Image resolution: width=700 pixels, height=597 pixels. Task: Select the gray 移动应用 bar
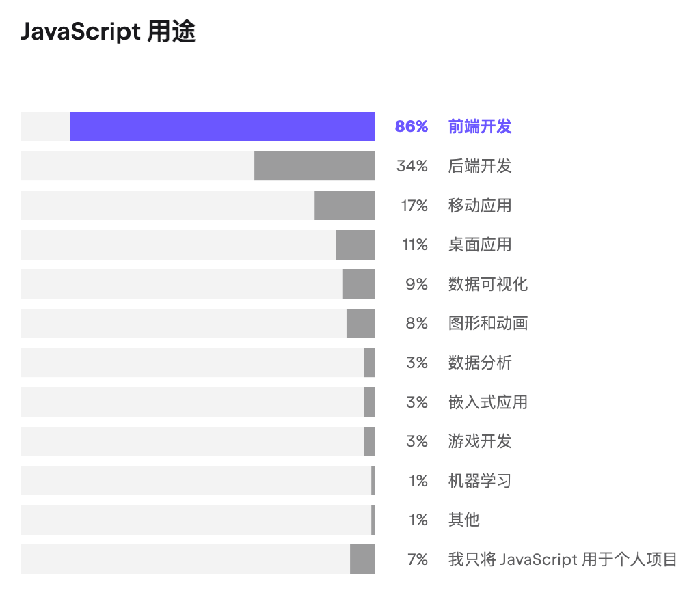coord(345,206)
